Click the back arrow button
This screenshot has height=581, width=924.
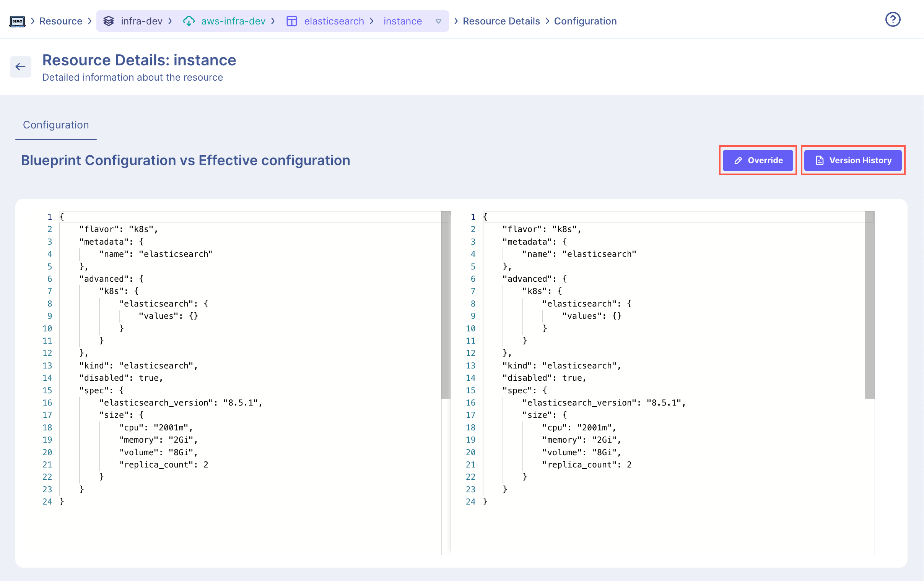[x=20, y=67]
